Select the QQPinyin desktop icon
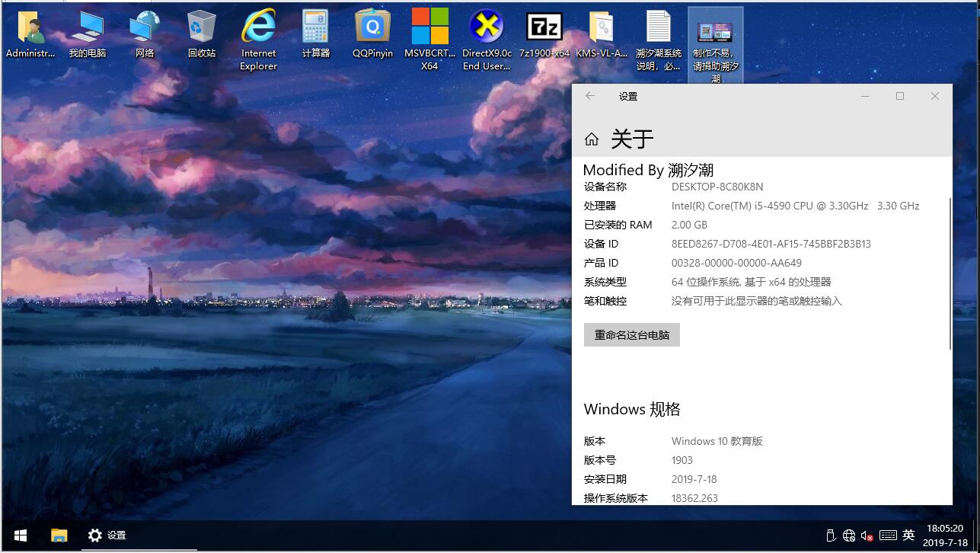 pos(372,28)
